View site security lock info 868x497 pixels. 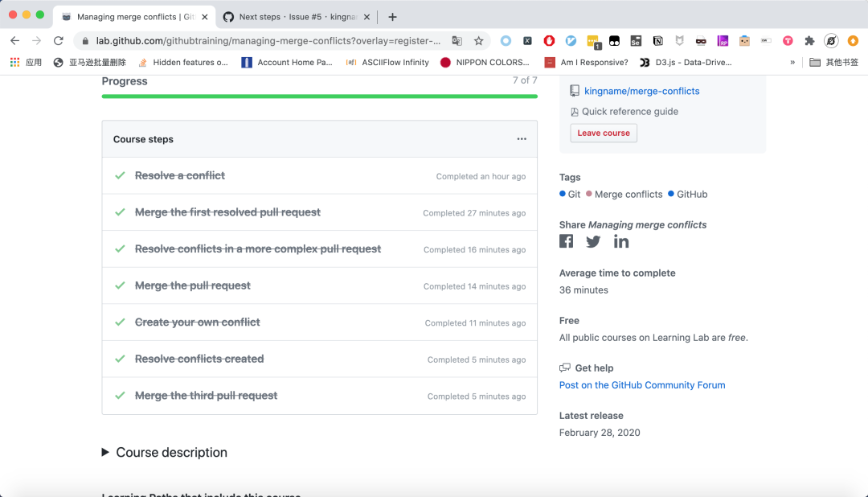85,41
